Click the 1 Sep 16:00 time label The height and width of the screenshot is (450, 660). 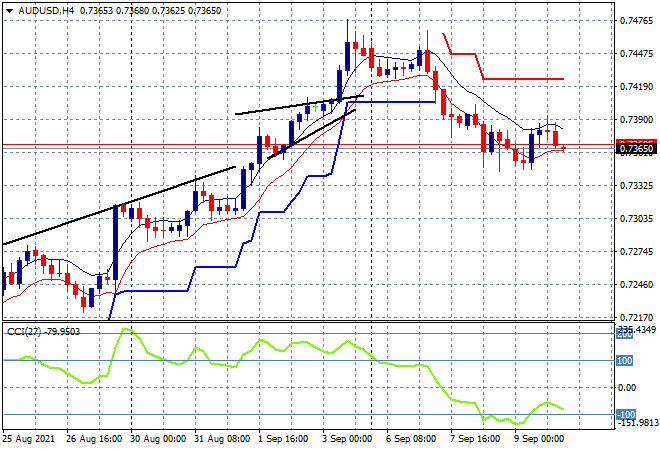(283, 439)
